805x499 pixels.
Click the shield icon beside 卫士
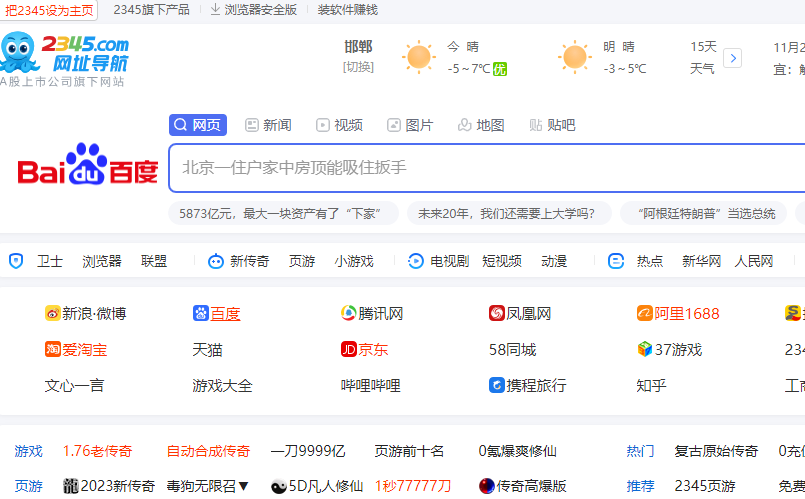click(x=16, y=261)
